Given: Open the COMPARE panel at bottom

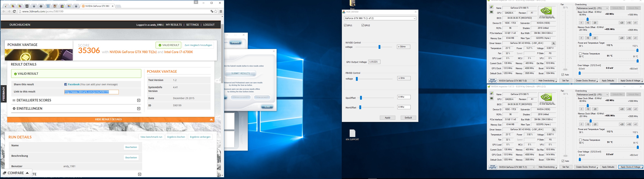Looking at the screenshot, I should (x=16, y=173).
